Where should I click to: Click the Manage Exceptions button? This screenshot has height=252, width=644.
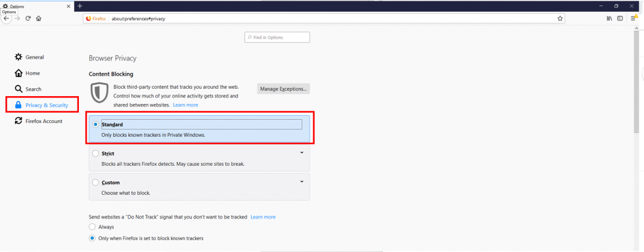283,89
